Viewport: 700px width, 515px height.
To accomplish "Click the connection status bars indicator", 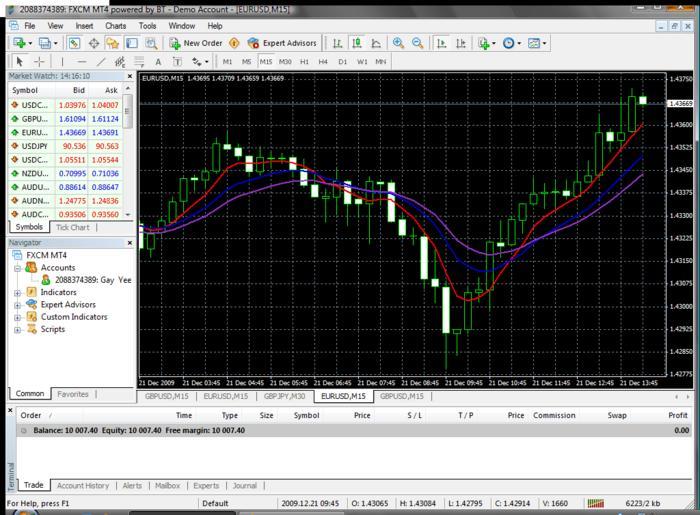I will [x=596, y=503].
